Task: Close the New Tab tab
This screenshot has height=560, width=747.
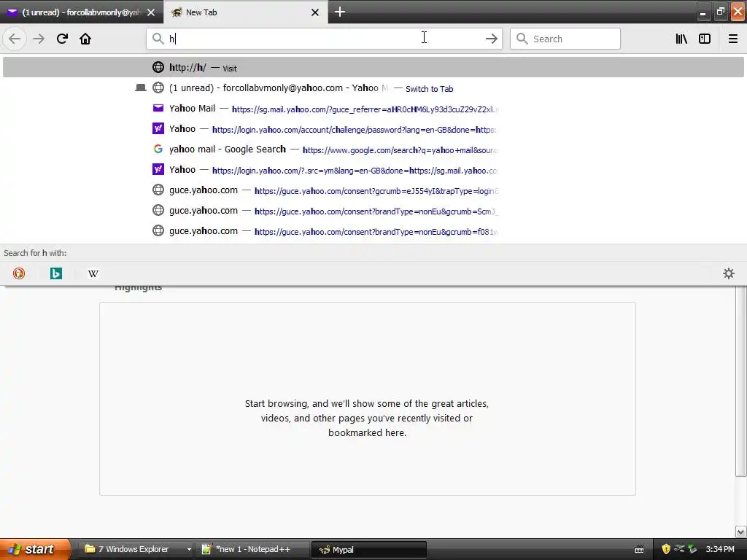Action: (315, 12)
